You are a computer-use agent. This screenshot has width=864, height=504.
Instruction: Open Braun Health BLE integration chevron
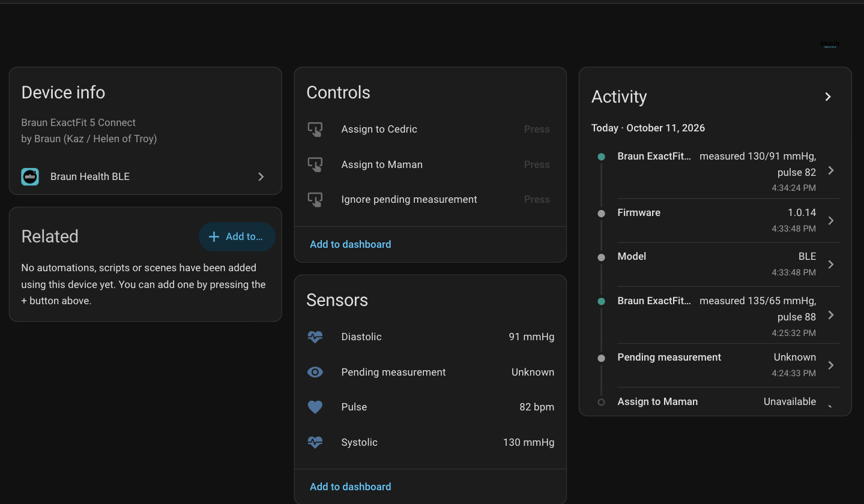[x=261, y=176]
